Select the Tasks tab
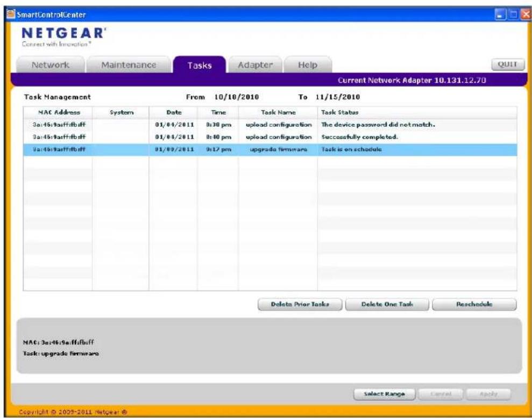Viewport: 532px width, 418px height. coord(200,65)
